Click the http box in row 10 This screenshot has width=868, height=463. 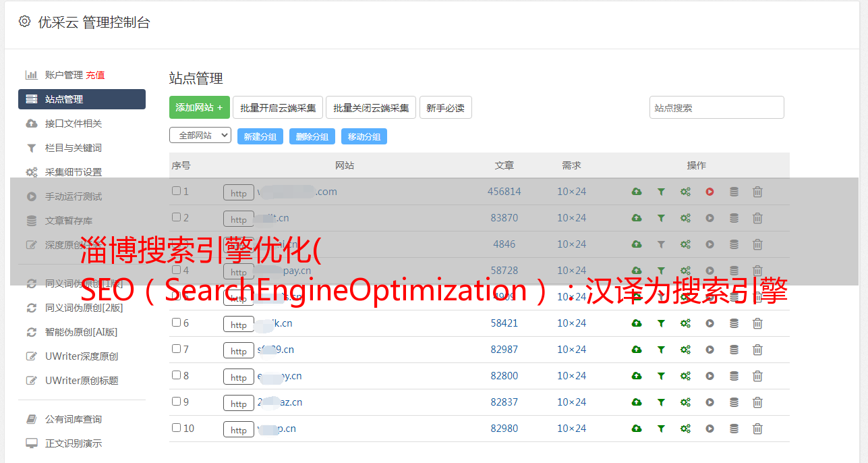tap(239, 430)
